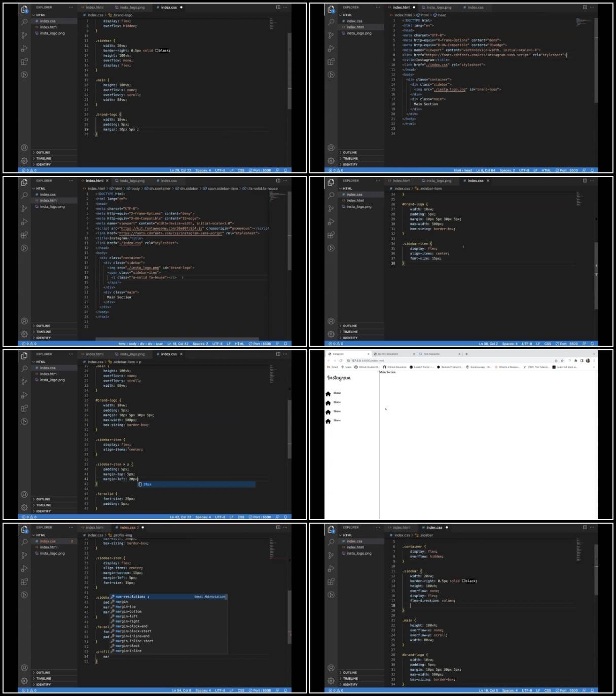Expand OUTLINE in the Ln 42, Col 22 window
The width and height of the screenshot is (616, 696).
(x=55, y=499)
